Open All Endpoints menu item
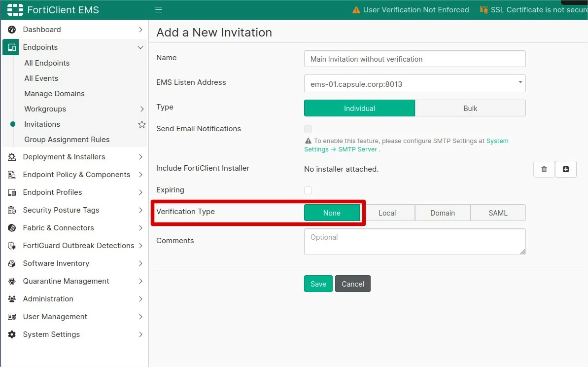588x367 pixels. coord(47,63)
